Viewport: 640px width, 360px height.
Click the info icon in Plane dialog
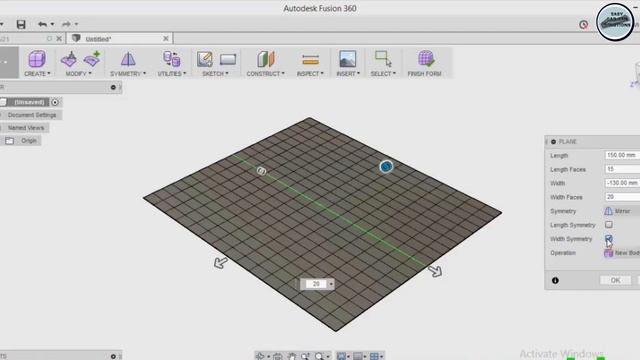pyautogui.click(x=555, y=280)
